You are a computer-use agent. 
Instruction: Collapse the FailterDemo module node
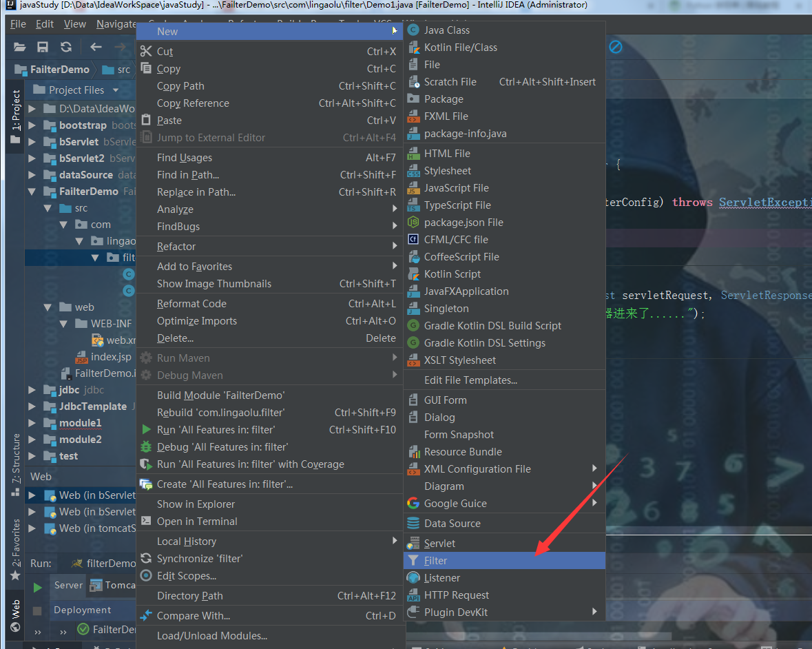coord(32,192)
